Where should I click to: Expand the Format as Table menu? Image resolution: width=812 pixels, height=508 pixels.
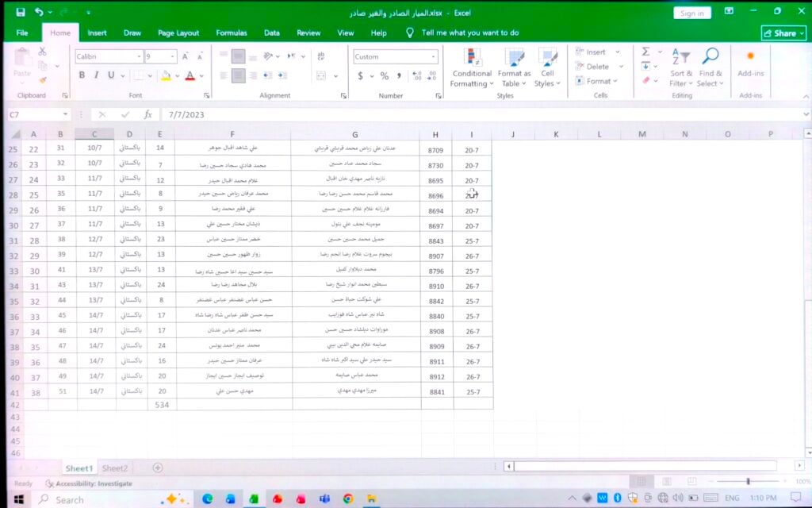tap(514, 68)
